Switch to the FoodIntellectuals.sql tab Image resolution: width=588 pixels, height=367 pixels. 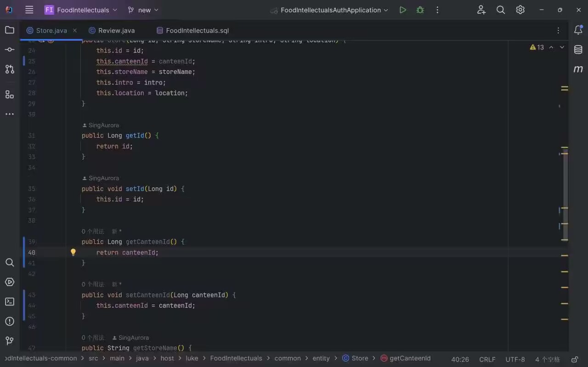[192, 30]
